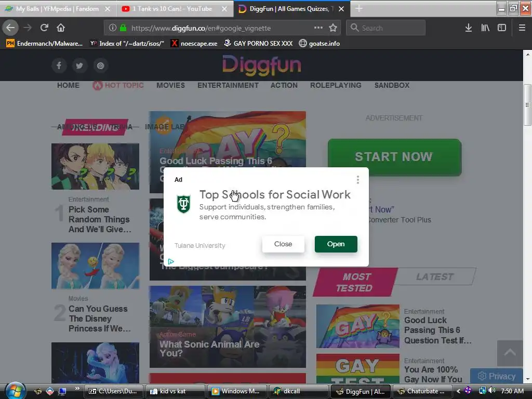Image resolution: width=532 pixels, height=399 pixels.
Task: Show hidden tray icons arrow
Action: (458, 391)
